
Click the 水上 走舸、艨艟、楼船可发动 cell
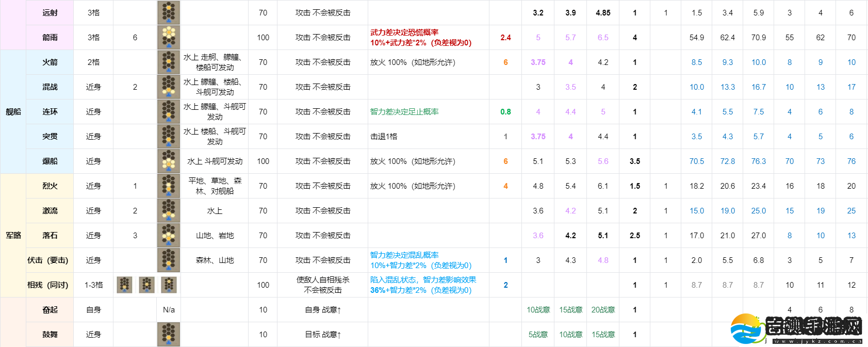[x=215, y=62]
